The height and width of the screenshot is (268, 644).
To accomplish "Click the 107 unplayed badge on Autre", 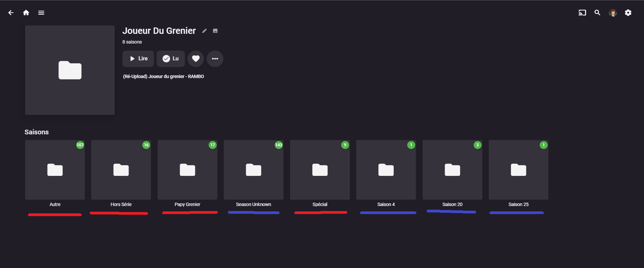I will [x=80, y=145].
